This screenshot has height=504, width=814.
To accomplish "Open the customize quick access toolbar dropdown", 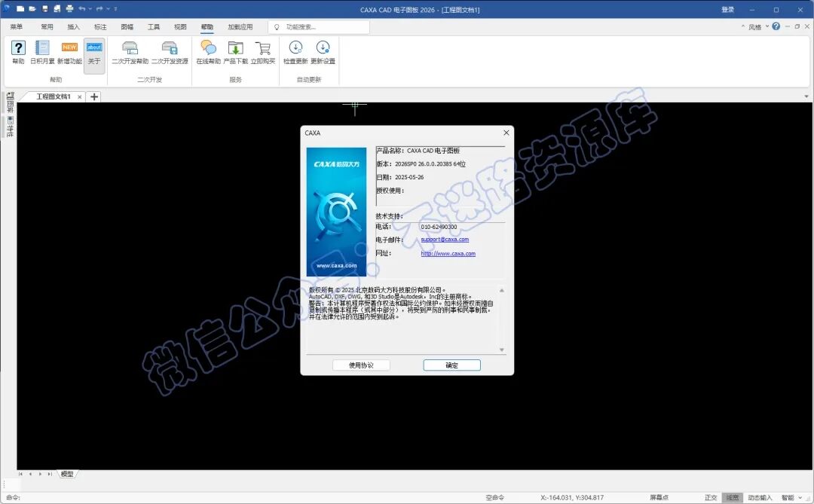I will coord(116,9).
